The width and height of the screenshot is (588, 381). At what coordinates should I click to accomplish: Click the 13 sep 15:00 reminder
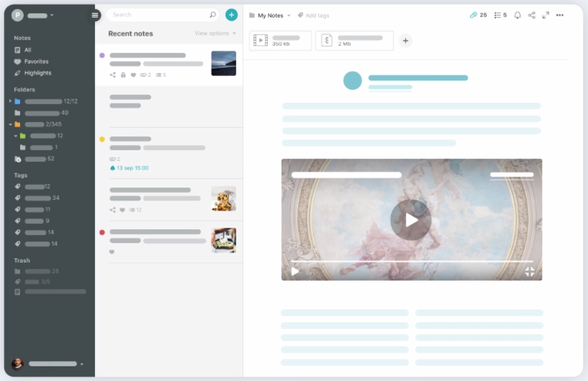pyautogui.click(x=129, y=168)
